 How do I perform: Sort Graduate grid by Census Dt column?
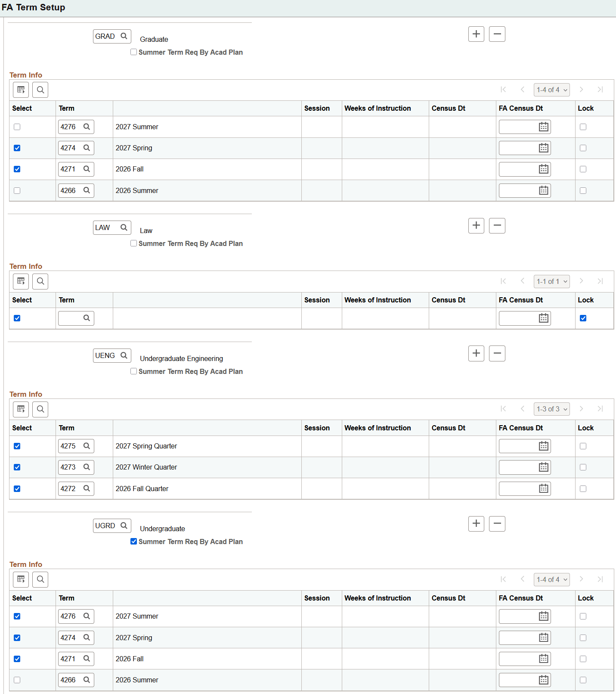click(x=448, y=108)
